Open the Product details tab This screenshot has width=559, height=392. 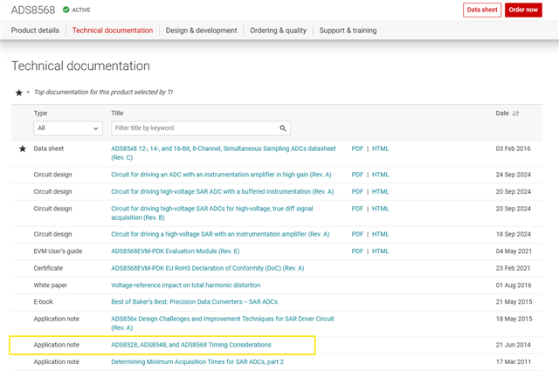pos(35,31)
